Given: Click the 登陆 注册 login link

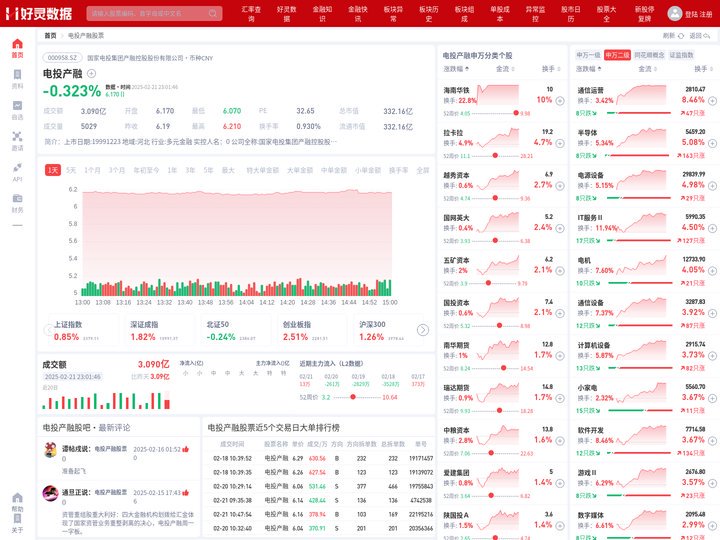Looking at the screenshot, I should point(698,14).
